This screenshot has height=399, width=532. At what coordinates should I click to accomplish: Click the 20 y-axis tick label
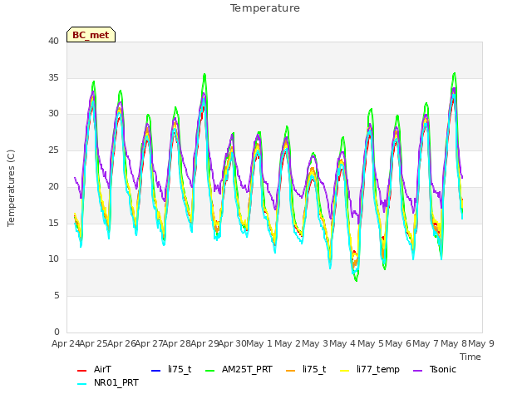point(53,186)
